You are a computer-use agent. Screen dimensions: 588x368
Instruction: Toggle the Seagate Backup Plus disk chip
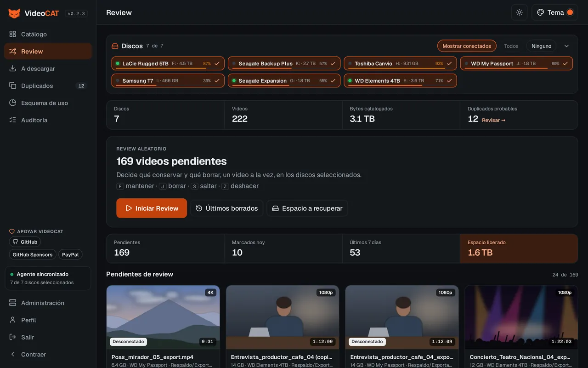[x=284, y=63]
